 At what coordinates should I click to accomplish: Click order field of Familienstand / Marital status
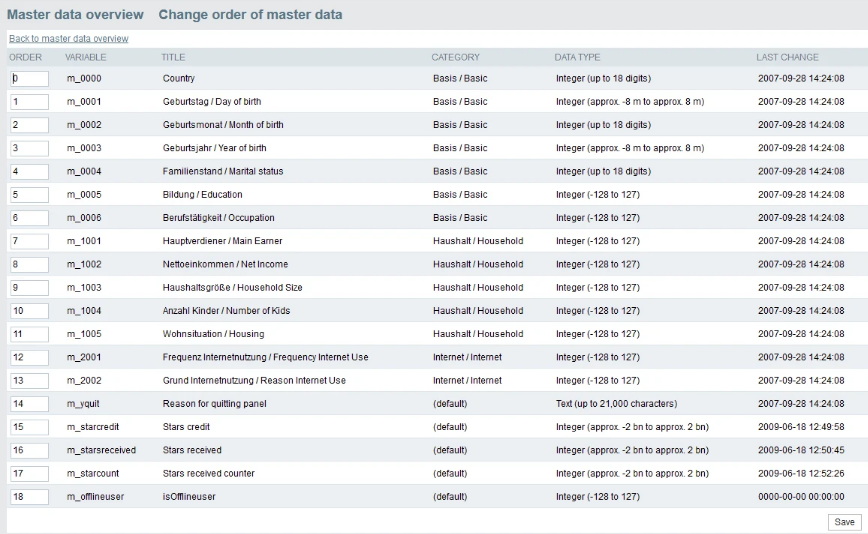(29, 172)
